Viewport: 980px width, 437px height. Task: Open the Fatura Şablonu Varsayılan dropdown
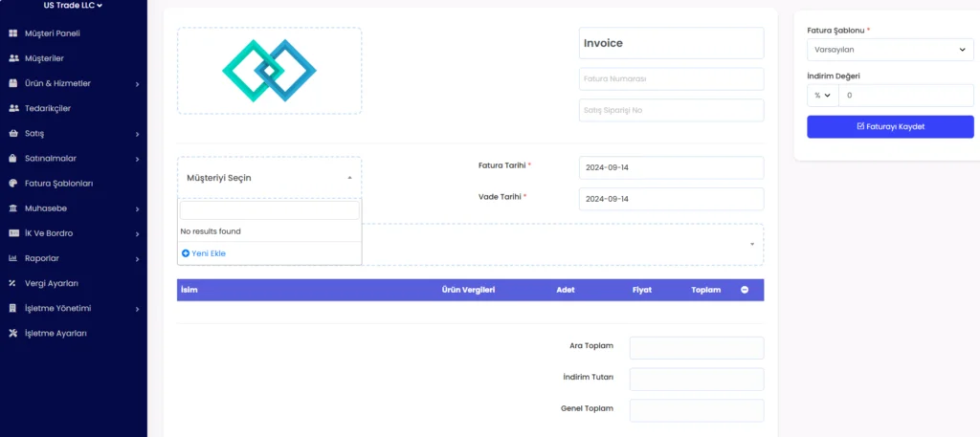tap(890, 50)
